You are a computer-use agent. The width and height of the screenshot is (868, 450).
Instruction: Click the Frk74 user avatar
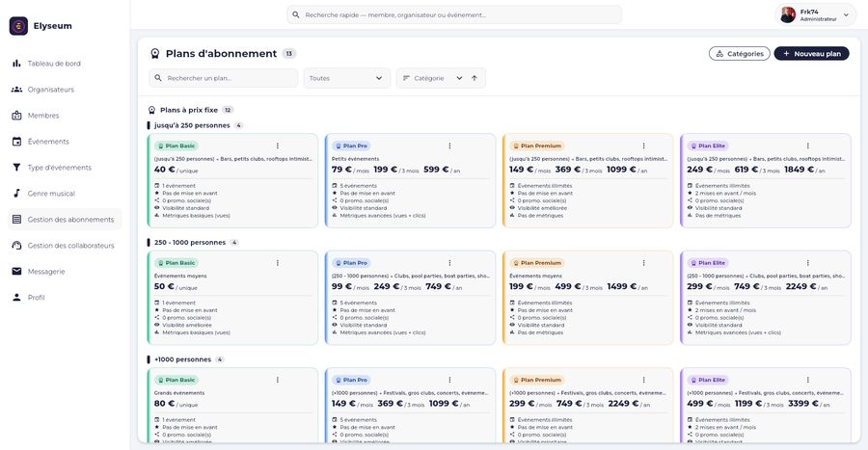pos(788,14)
